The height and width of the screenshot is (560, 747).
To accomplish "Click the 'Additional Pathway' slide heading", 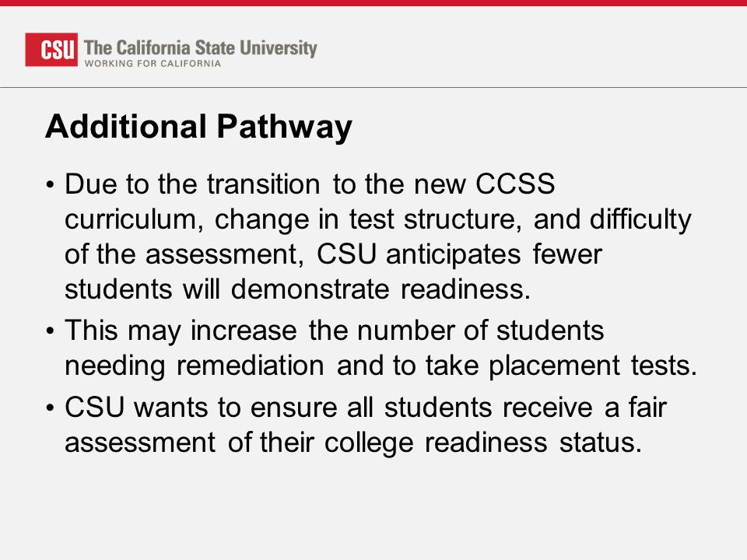I will 198,127.
